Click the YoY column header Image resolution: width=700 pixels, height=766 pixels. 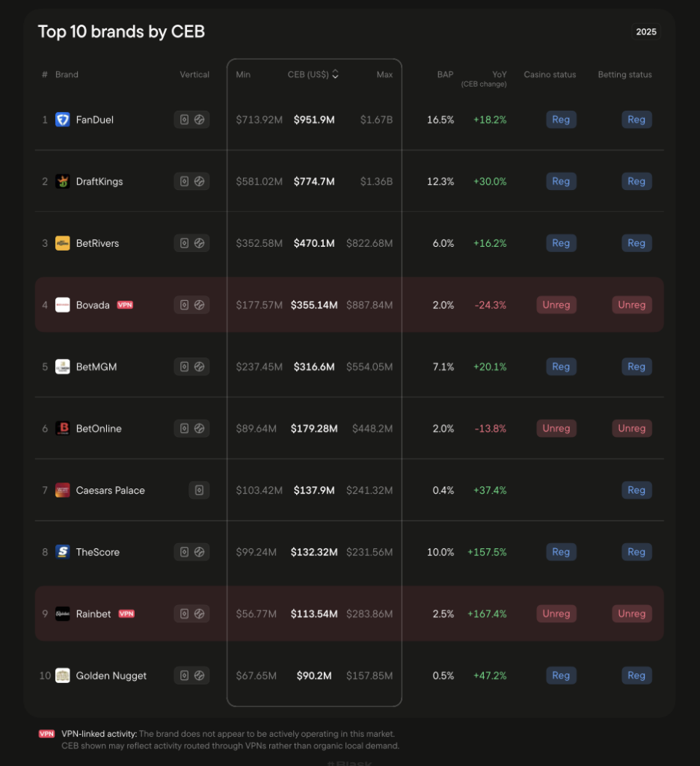pos(499,74)
